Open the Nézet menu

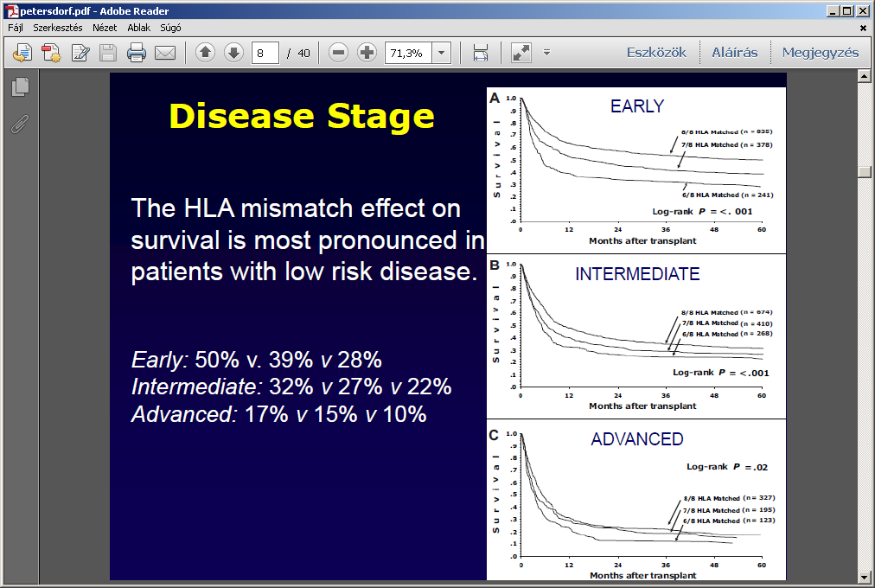pyautogui.click(x=105, y=28)
